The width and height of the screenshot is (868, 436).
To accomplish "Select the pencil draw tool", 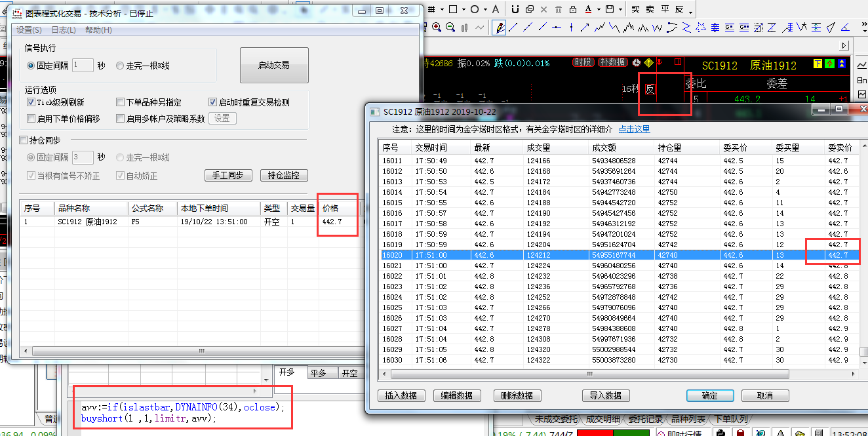I will tap(499, 28).
